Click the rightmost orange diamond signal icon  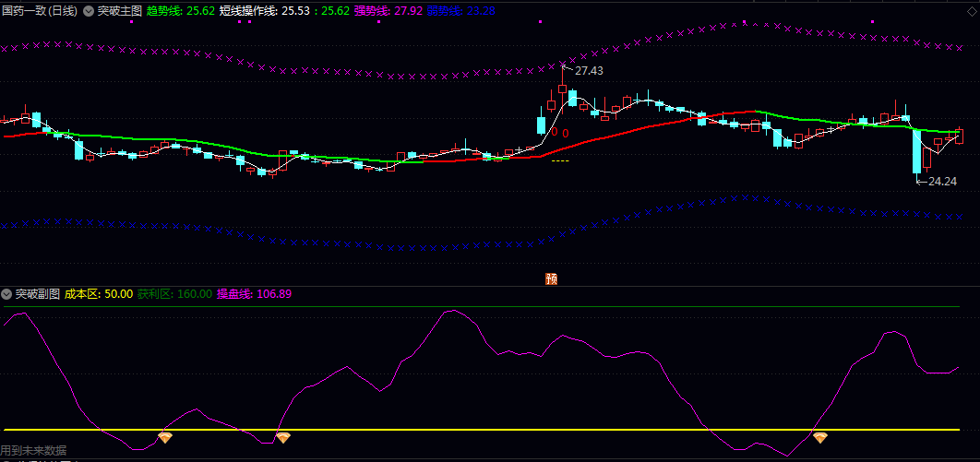(820, 438)
